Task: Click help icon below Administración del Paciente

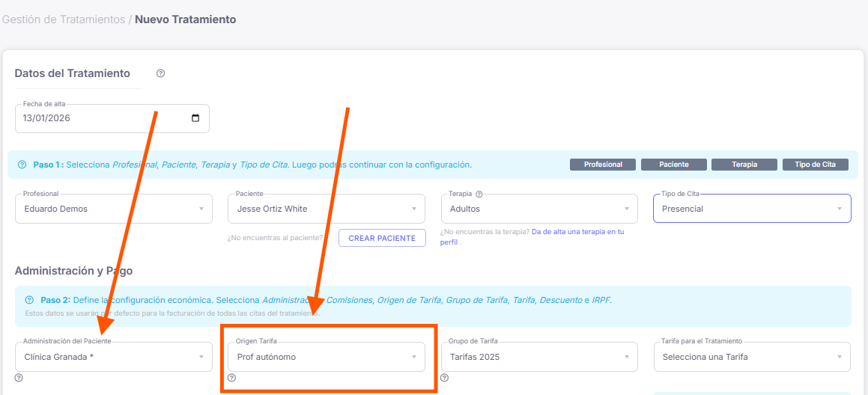Action: click(19, 378)
